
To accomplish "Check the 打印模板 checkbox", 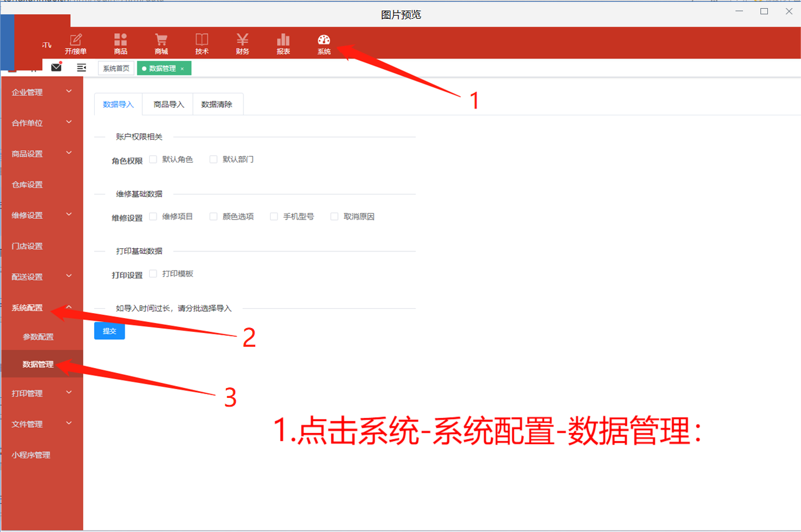I will click(153, 274).
